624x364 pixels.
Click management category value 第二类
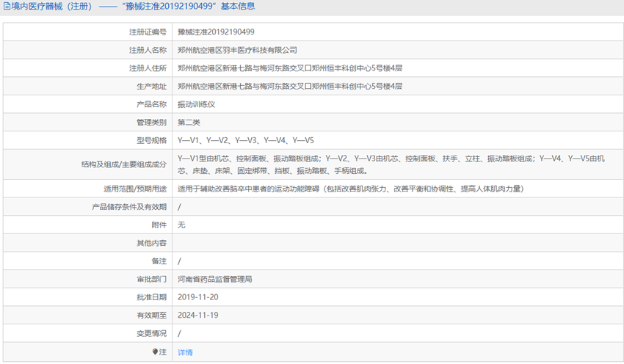[189, 123]
